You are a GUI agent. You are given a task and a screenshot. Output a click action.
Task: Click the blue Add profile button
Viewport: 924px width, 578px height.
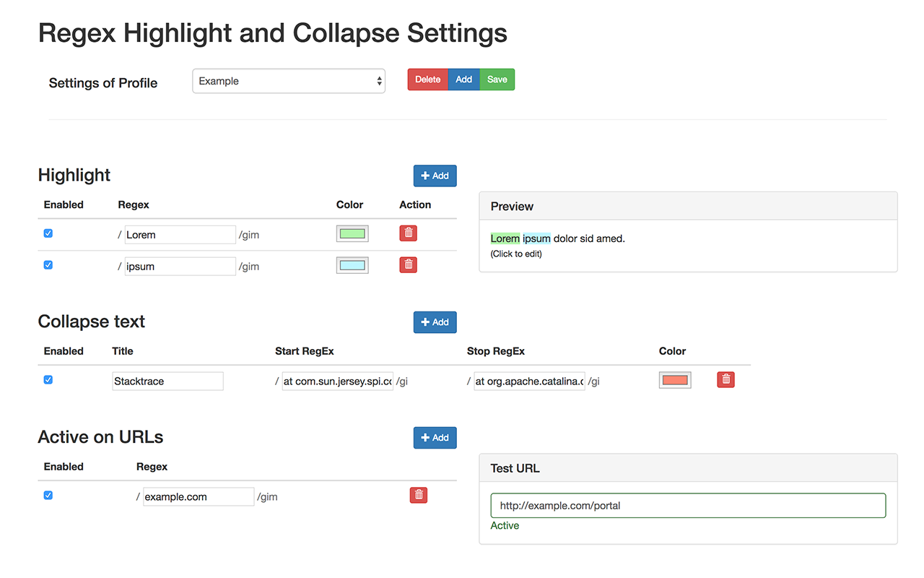(x=464, y=79)
